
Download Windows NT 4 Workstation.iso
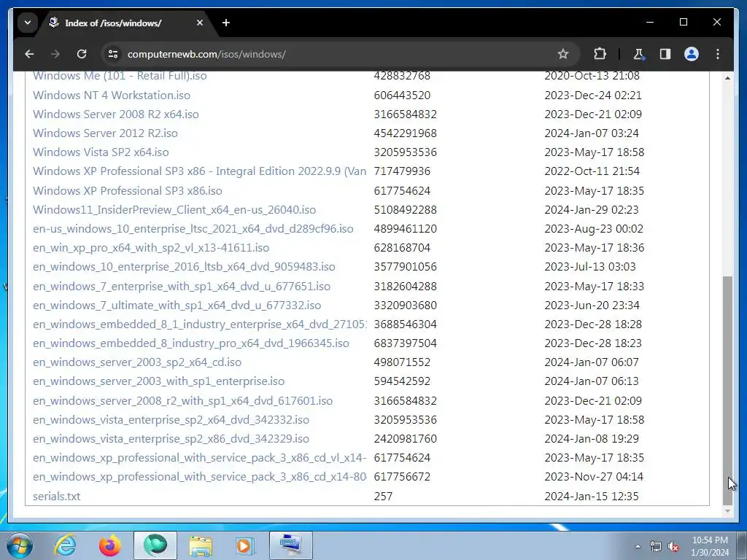pos(112,96)
